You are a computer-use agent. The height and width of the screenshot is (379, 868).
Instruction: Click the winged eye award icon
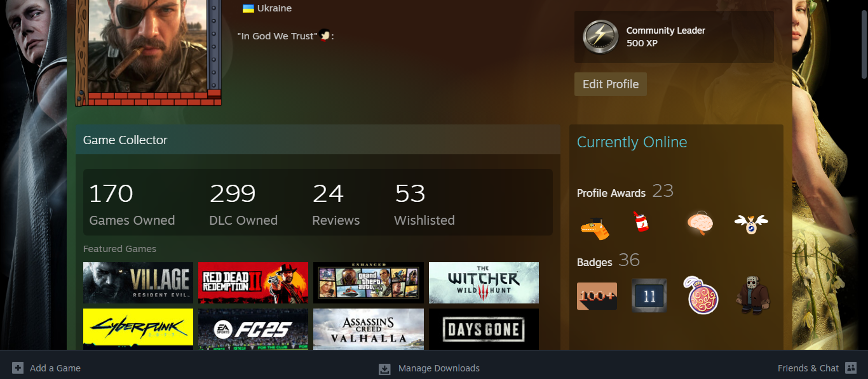751,223
